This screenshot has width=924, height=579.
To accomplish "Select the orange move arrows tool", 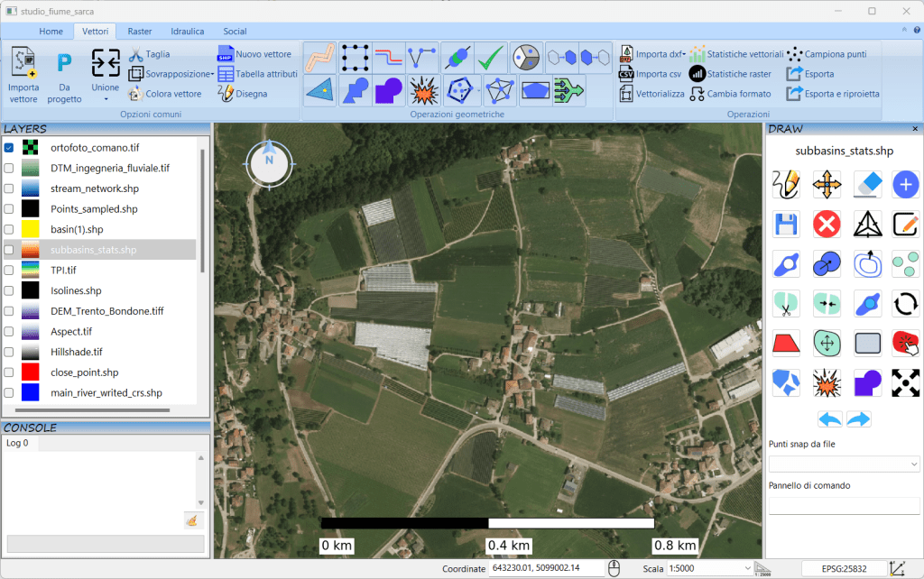I will [x=827, y=184].
